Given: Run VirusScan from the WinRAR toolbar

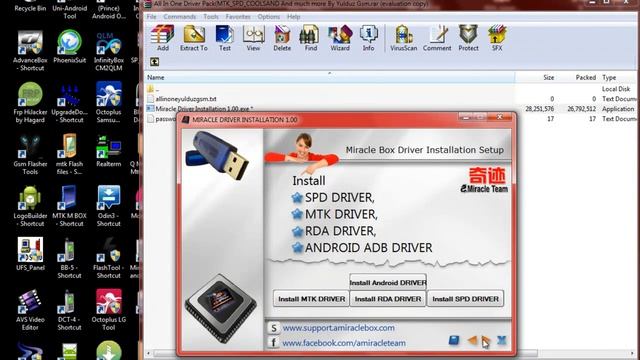Looking at the screenshot, I should [403, 38].
